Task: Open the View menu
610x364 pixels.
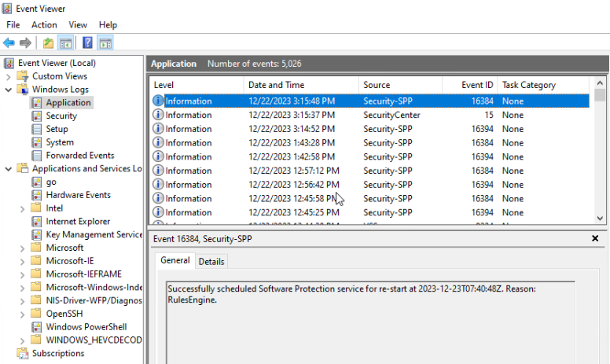Action: pyautogui.click(x=78, y=25)
